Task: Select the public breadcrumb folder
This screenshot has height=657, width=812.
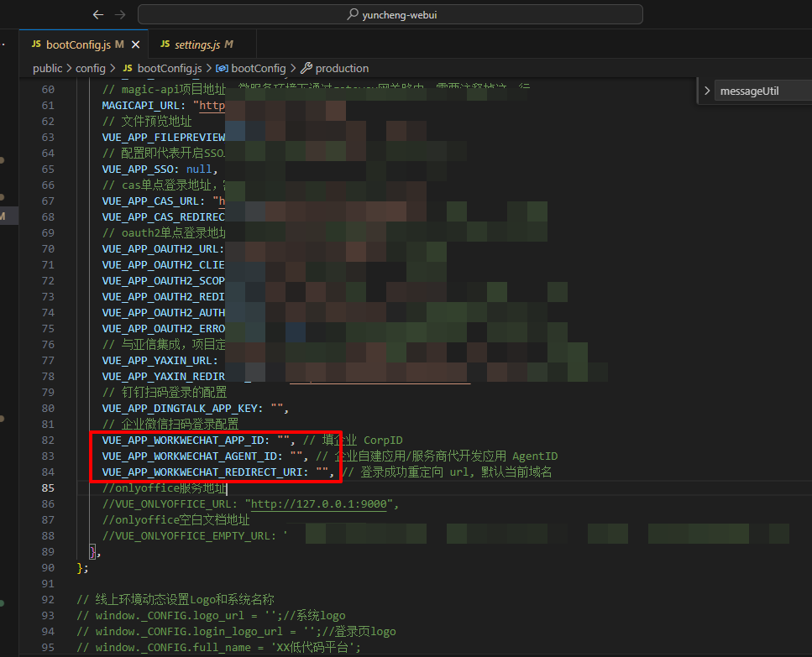Action: pyautogui.click(x=47, y=68)
